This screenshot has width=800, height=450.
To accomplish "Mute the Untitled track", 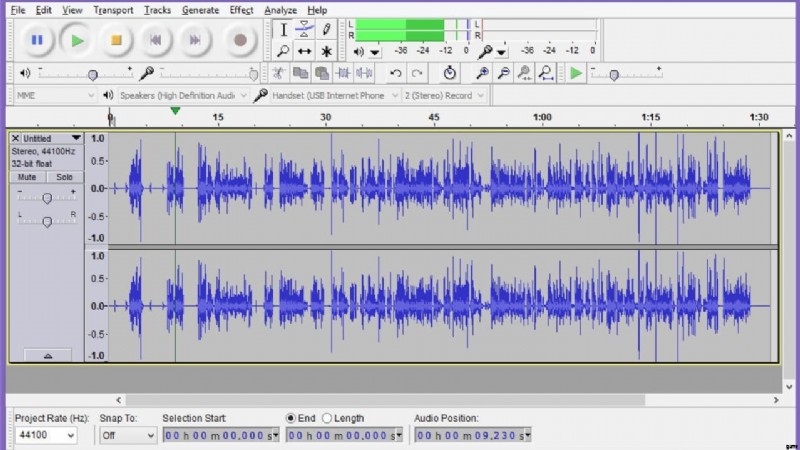I will (27, 176).
